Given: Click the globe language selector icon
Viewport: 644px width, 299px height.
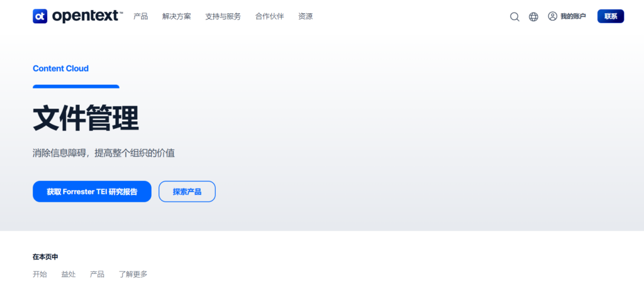Looking at the screenshot, I should [533, 17].
